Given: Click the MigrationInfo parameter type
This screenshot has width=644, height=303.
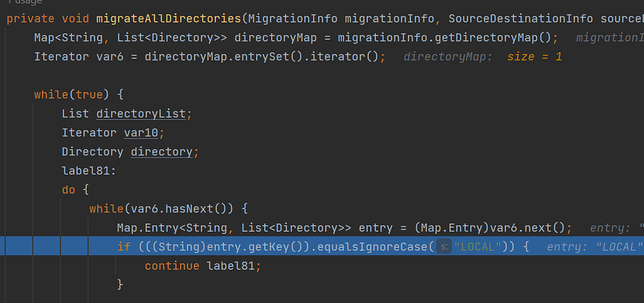Looking at the screenshot, I should [293, 18].
